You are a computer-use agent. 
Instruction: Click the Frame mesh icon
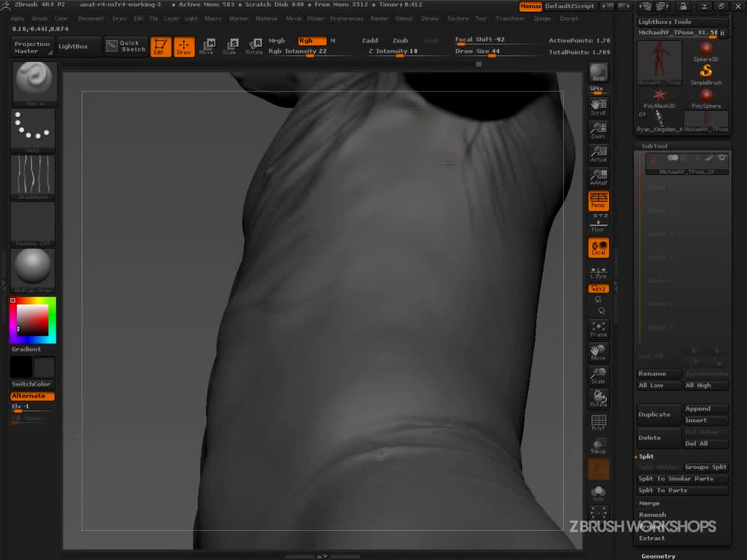point(598,329)
